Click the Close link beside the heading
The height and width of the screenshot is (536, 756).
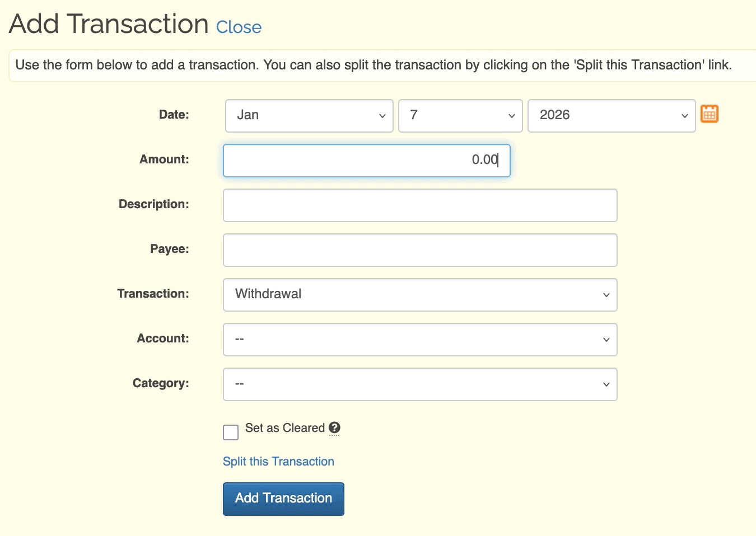tap(239, 27)
